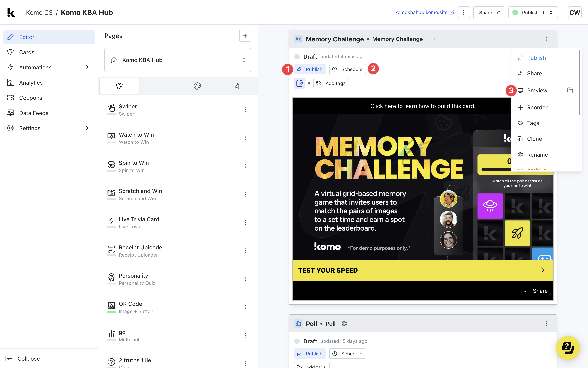Switch to the theme palette icon tab
The image size is (588, 368).
197,86
